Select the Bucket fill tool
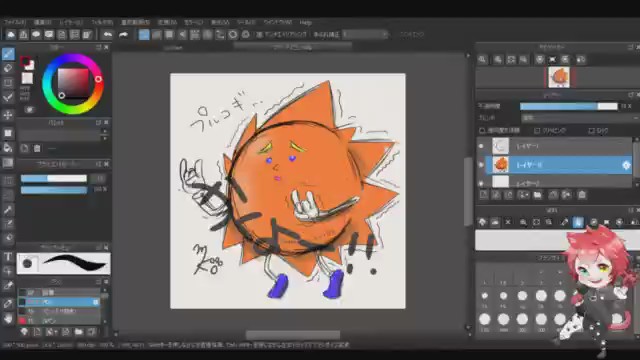This screenshot has width=640, height=360. (8, 147)
